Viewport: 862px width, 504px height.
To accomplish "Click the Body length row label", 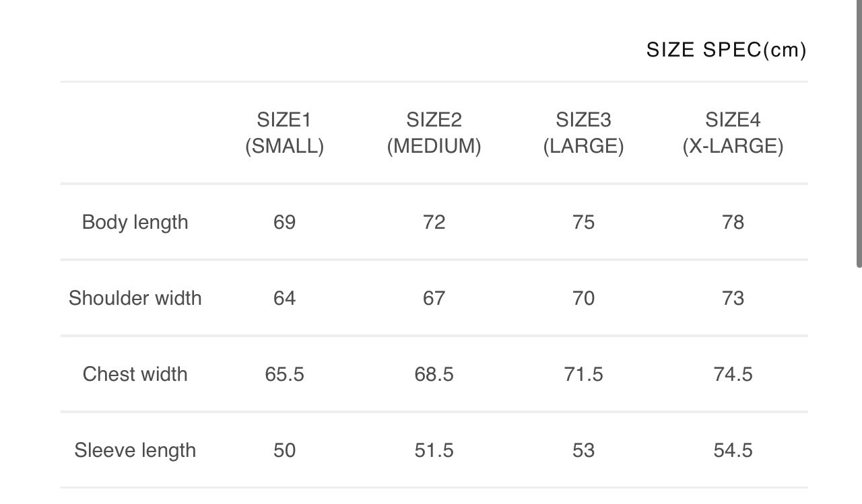I will (135, 222).
